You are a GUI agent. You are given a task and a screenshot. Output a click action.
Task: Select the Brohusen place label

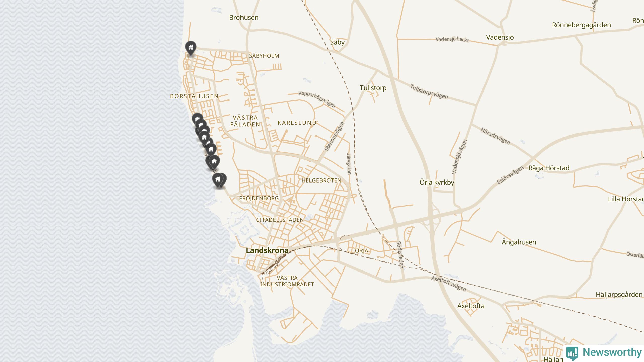pos(244,17)
